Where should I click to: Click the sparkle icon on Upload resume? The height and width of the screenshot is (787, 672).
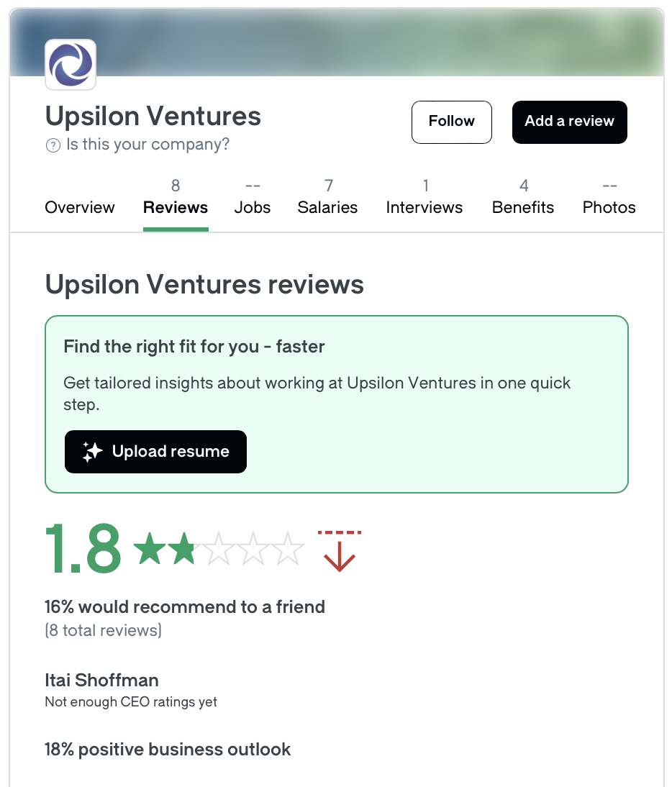click(92, 452)
